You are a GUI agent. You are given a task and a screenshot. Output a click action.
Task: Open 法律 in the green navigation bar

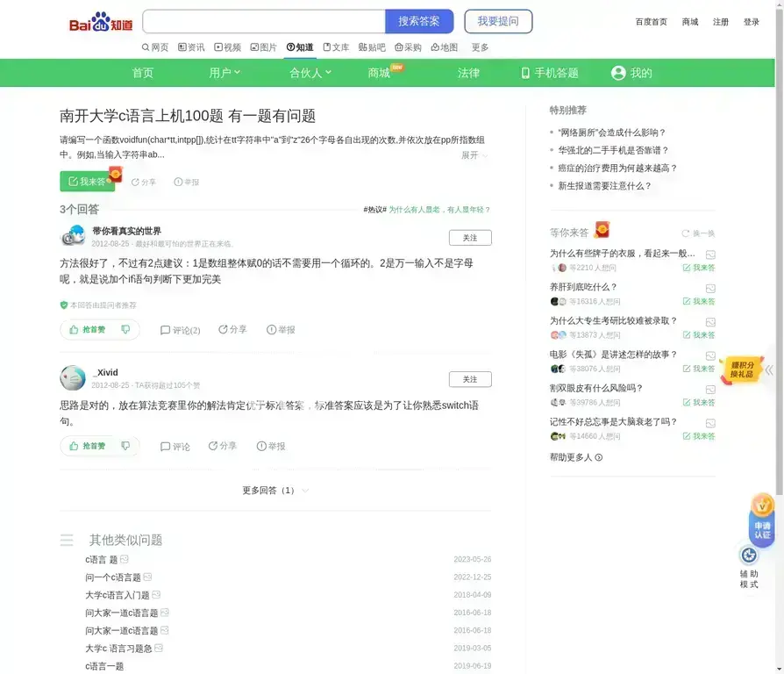[469, 73]
